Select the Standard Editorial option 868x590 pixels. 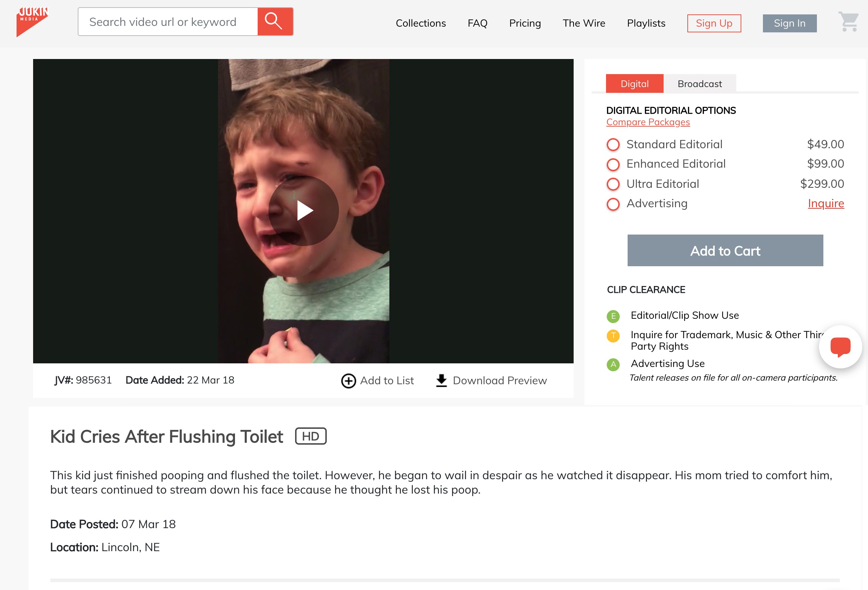613,145
